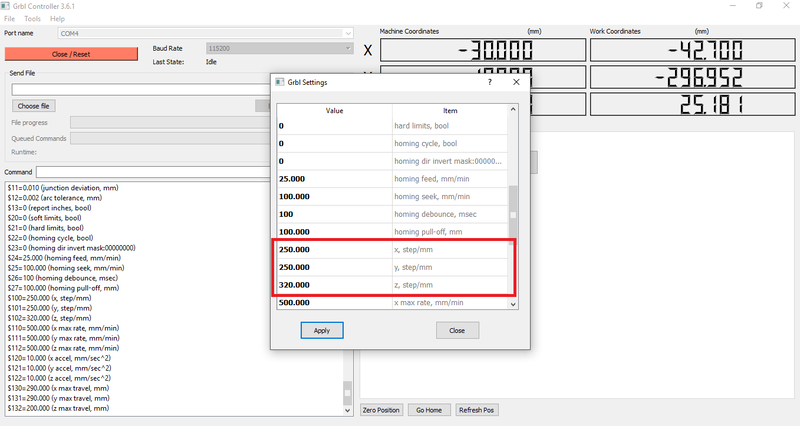Click the log panel scrollbar thumb
The image size is (800, 426).
click(347, 393)
